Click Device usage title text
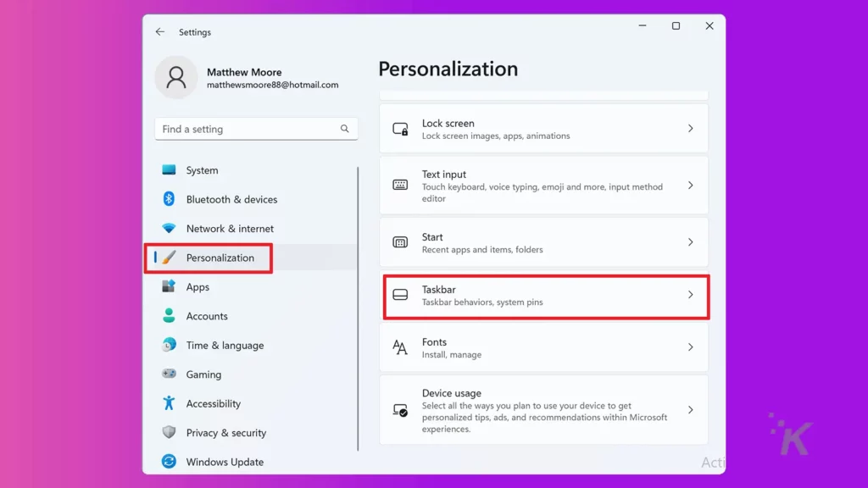The width and height of the screenshot is (868, 488). (x=451, y=393)
